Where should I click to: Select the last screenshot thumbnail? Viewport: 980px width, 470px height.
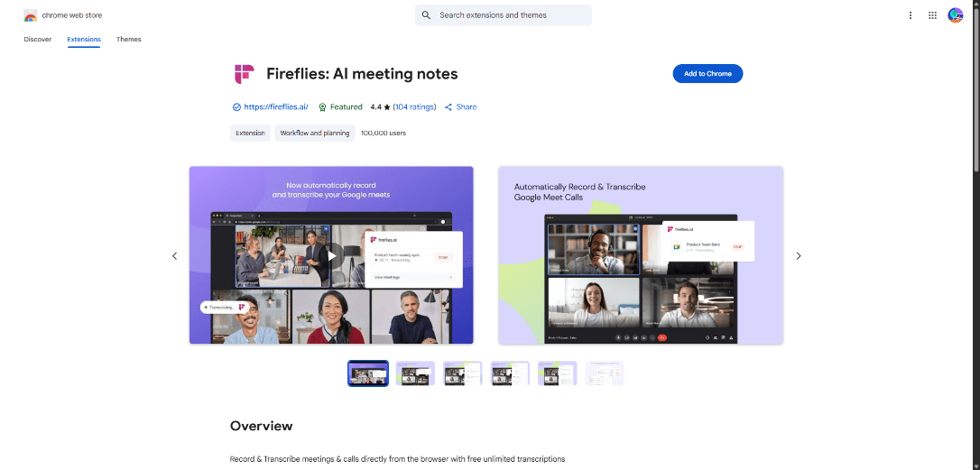click(605, 373)
